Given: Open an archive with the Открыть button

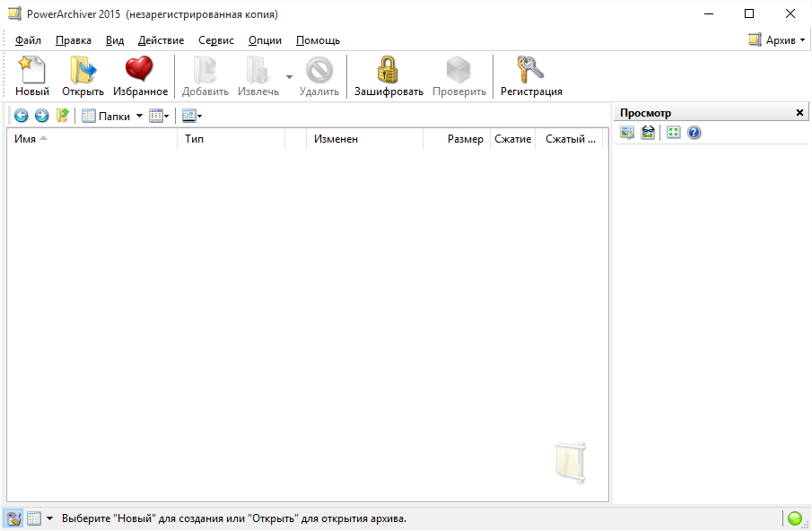Looking at the screenshot, I should 83,76.
